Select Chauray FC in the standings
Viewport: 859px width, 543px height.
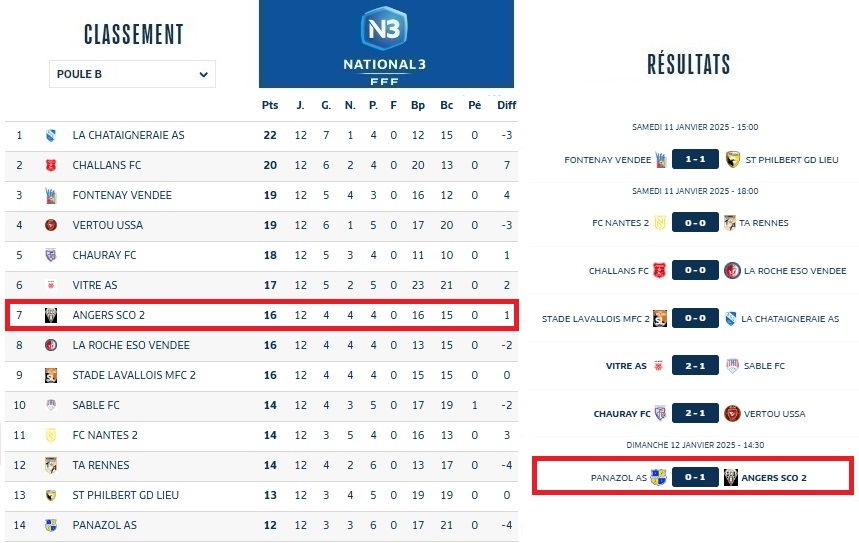pos(104,255)
